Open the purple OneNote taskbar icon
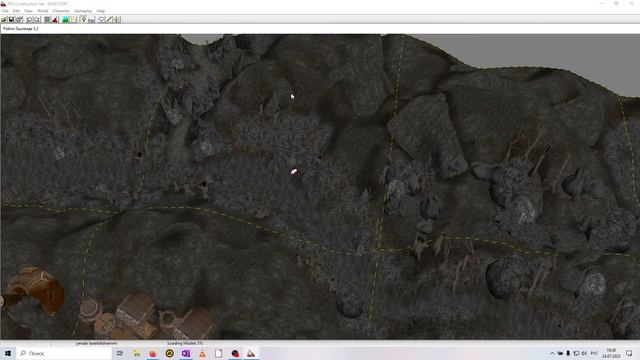 186,353
